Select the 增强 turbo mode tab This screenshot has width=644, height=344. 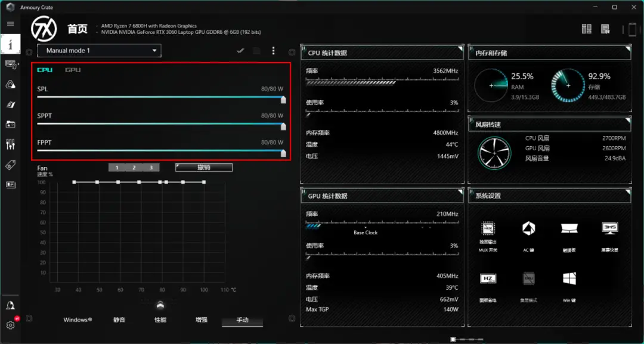coord(202,320)
